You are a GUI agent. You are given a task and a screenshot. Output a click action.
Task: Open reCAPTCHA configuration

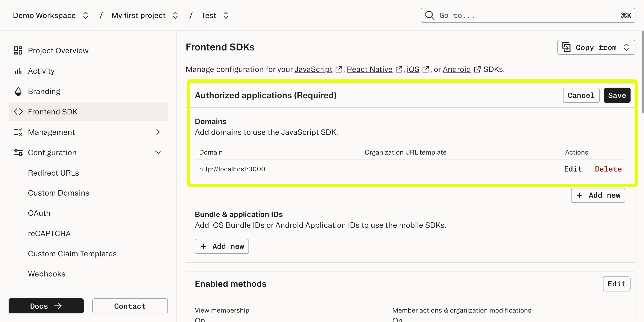click(49, 233)
